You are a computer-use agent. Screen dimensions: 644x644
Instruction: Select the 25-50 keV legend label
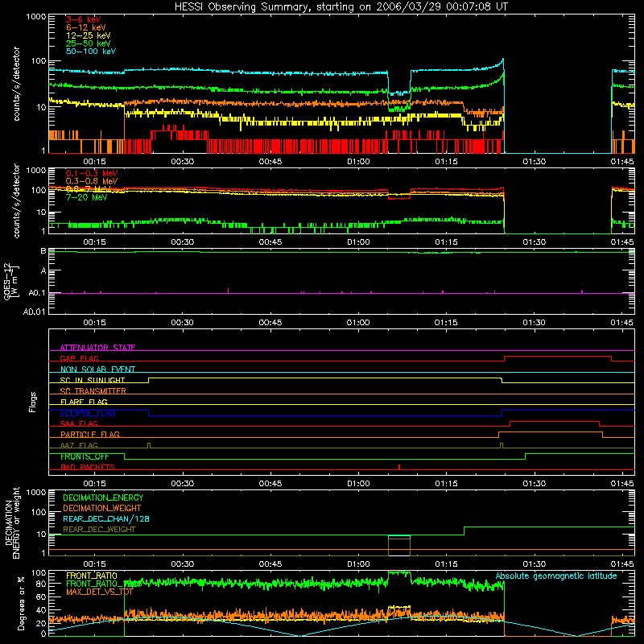pos(88,43)
